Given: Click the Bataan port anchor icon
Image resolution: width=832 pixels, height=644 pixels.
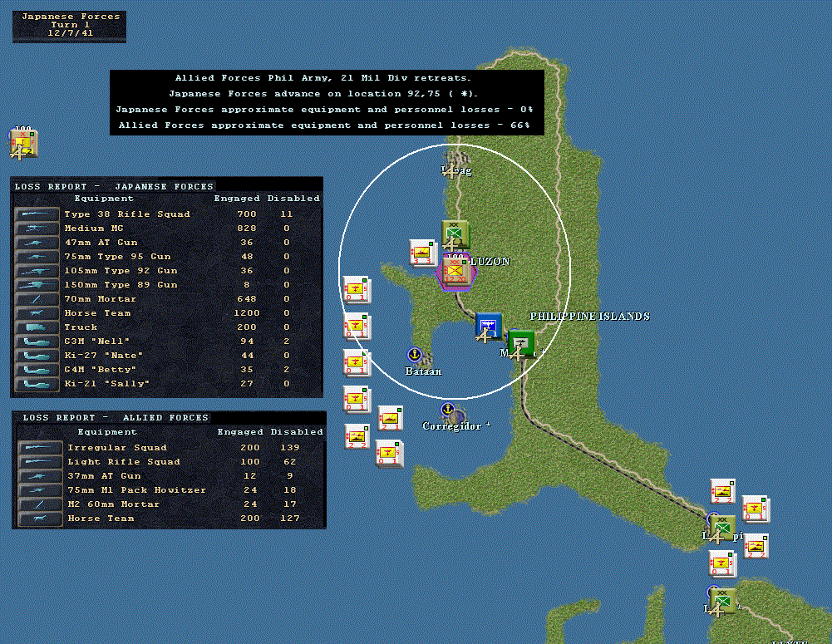Looking at the screenshot, I should coord(415,355).
